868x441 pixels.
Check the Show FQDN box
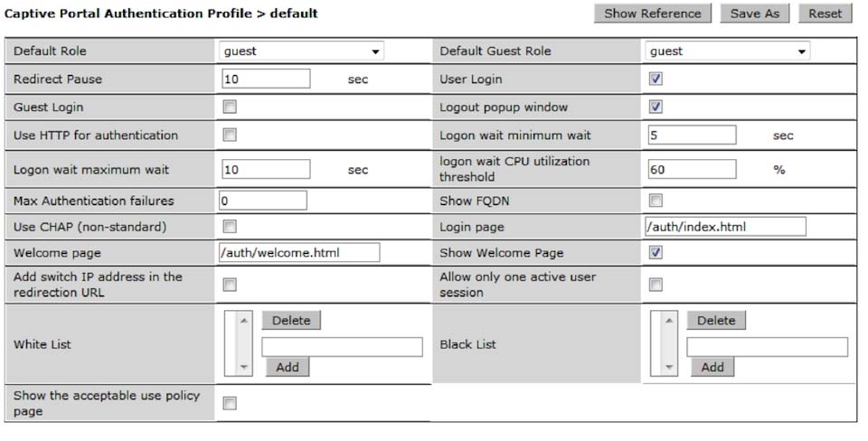pos(656,201)
